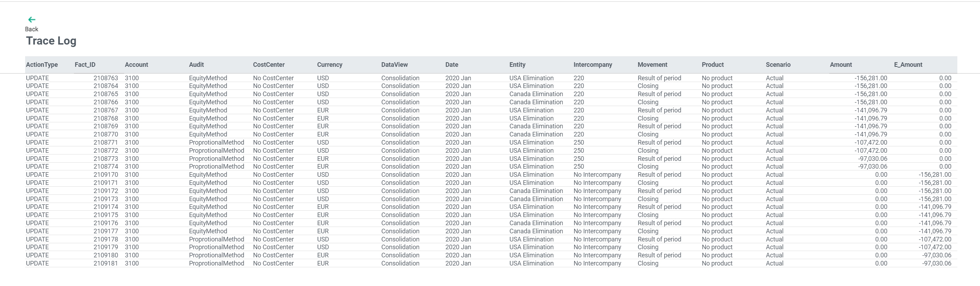
Task: Click the green back arrow icon
Action: tap(32, 19)
